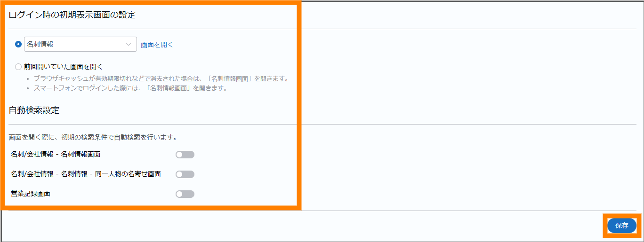The height and width of the screenshot is (242, 644).
Task: Toggle the 名刺情報画面 auto-search switch
Action: click(185, 155)
